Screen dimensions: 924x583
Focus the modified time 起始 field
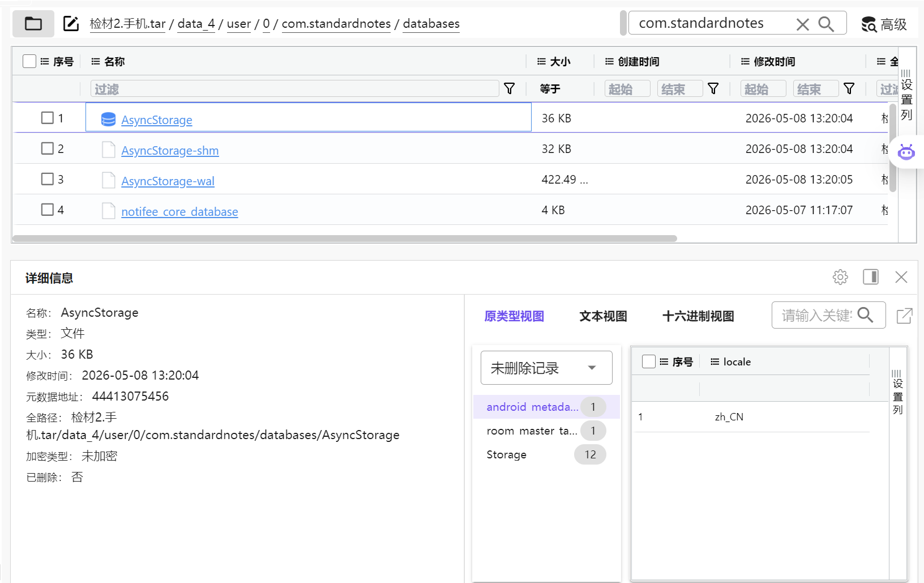763,89
